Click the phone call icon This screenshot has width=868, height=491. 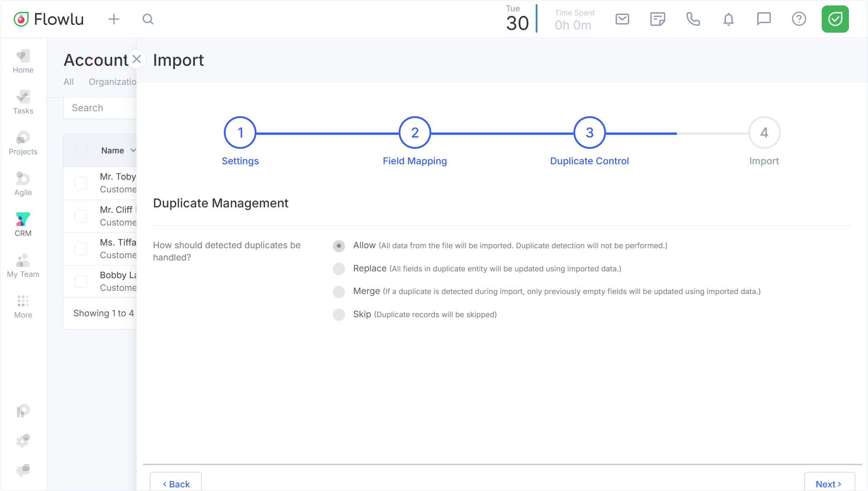[693, 19]
